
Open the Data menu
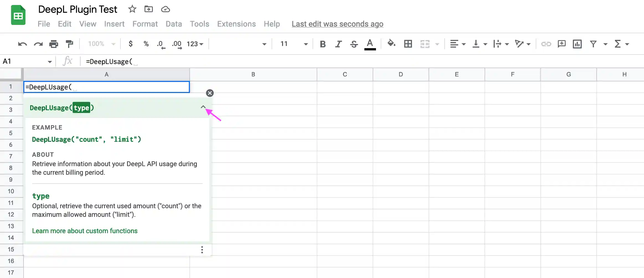[173, 24]
